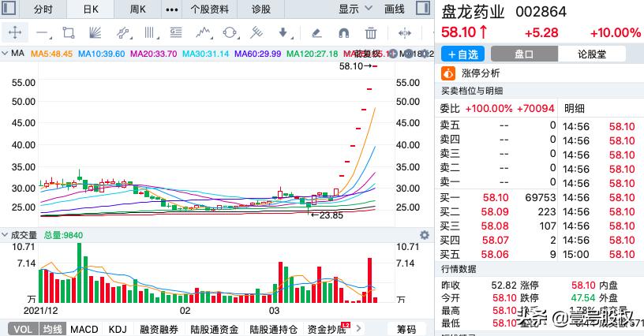Click the MA120 green indicator label

tap(313, 54)
